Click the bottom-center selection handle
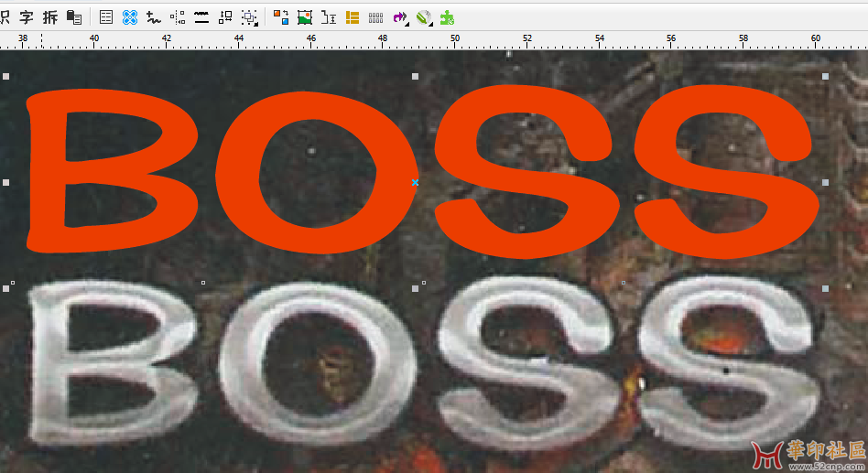Viewport: 868px width, 473px height. pos(415,289)
